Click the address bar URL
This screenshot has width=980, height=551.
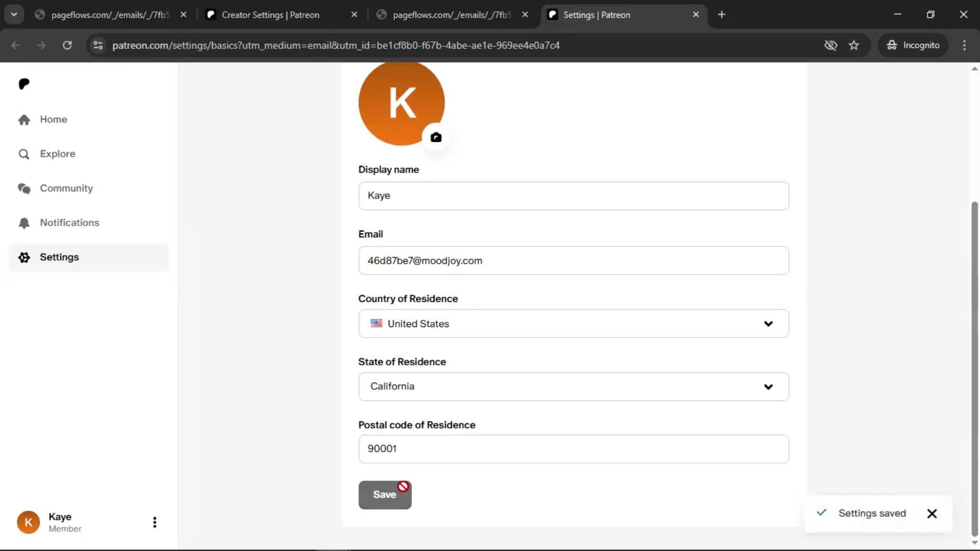(336, 45)
